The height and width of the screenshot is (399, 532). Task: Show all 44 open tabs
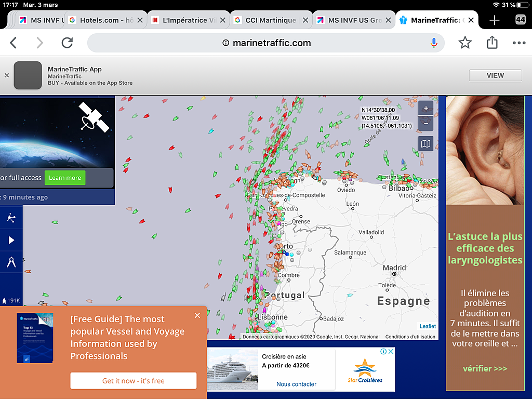click(x=521, y=20)
